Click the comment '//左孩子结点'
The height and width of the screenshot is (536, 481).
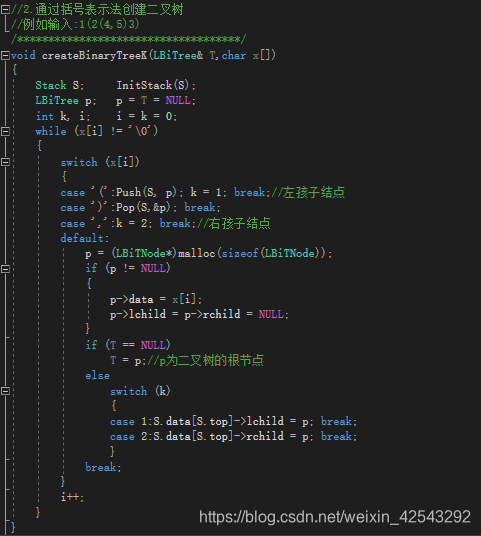pyautogui.click(x=308, y=192)
